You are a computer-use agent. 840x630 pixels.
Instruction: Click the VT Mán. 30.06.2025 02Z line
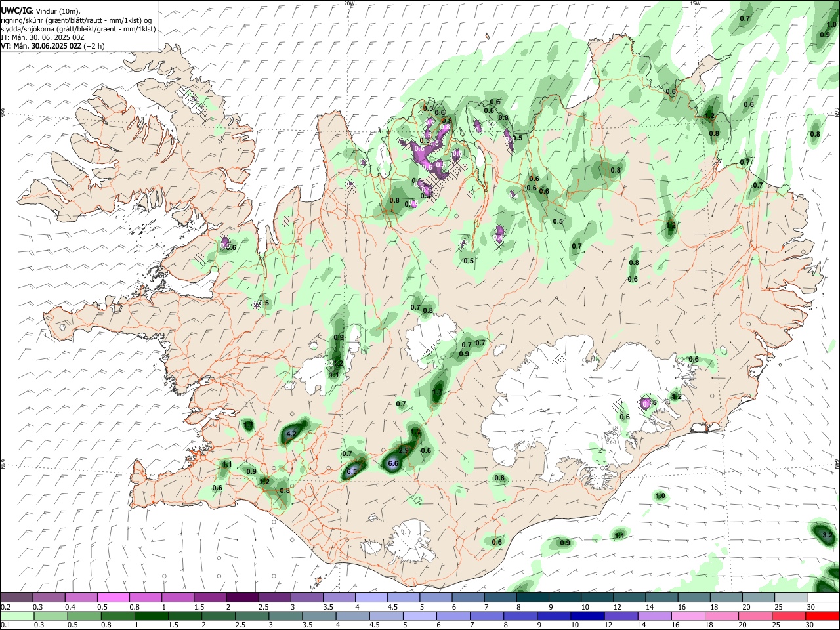(x=52, y=47)
